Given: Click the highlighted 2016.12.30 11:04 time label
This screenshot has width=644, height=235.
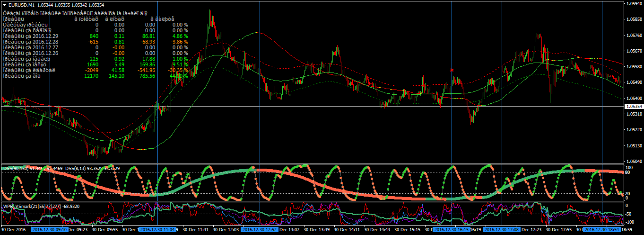Looking at the screenshot, I should click(x=157, y=229).
